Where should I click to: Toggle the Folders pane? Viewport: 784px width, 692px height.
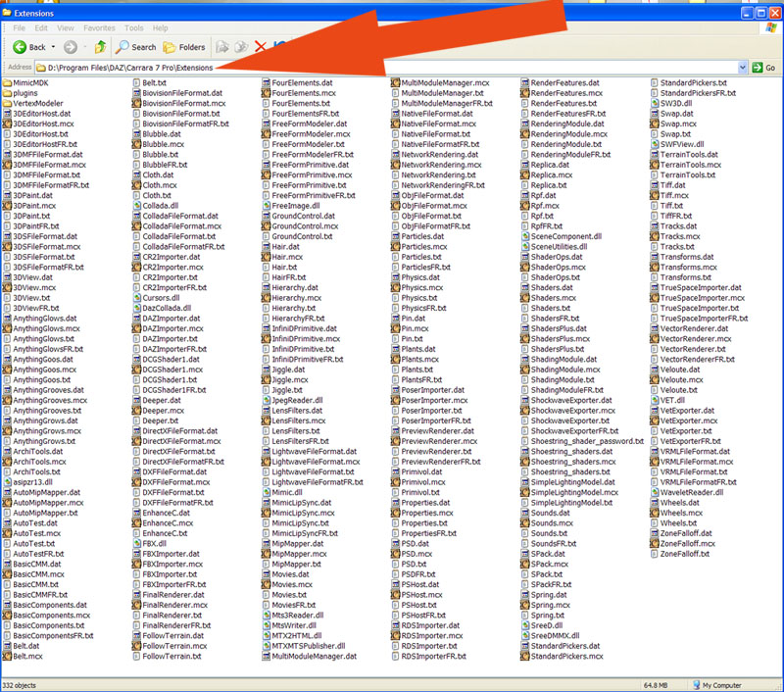(x=184, y=47)
